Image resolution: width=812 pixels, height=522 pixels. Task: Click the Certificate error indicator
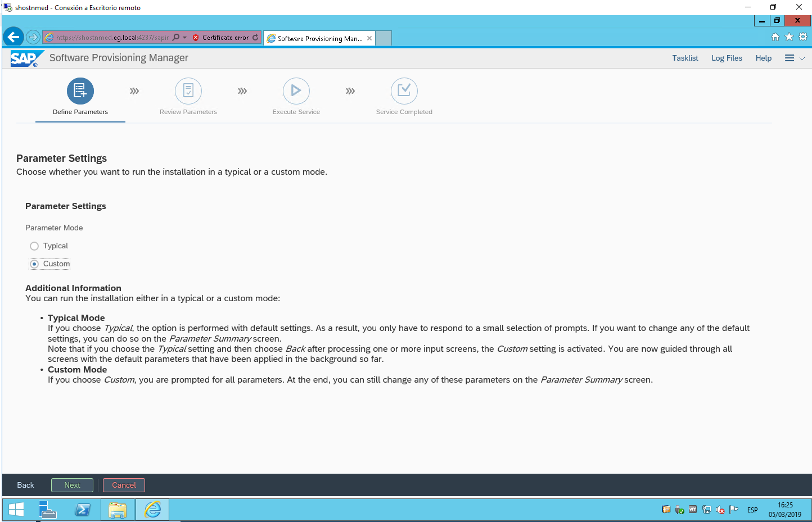(x=220, y=38)
